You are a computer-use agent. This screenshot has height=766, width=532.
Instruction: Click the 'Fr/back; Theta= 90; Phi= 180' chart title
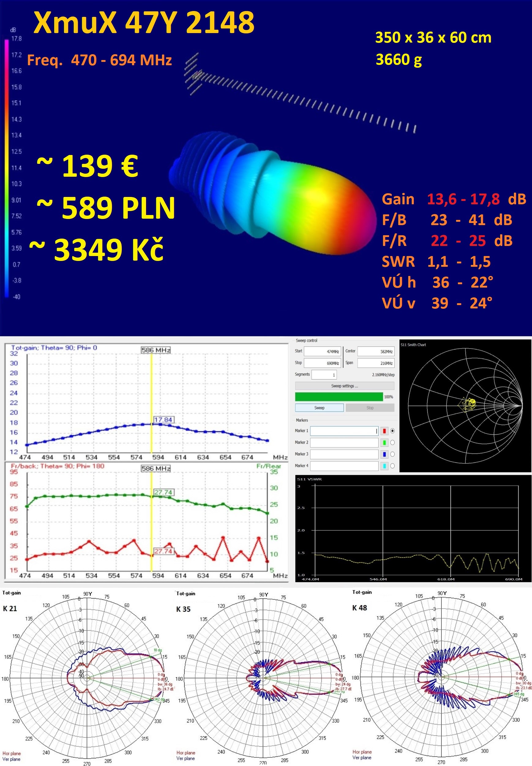pyautogui.click(x=58, y=466)
